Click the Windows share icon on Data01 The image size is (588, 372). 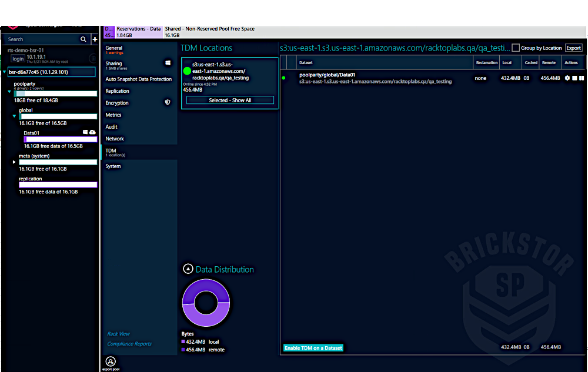tap(85, 133)
